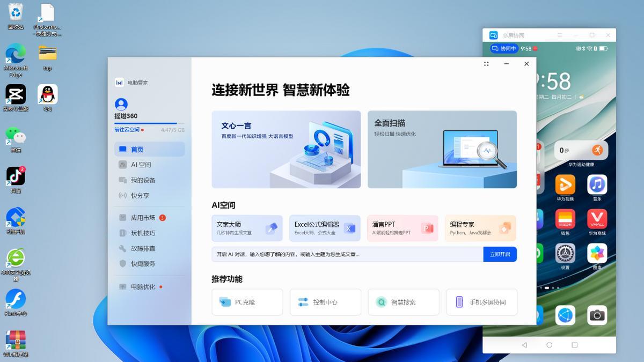
Task: Click the user avatar above 握楷360
Action: [121, 105]
